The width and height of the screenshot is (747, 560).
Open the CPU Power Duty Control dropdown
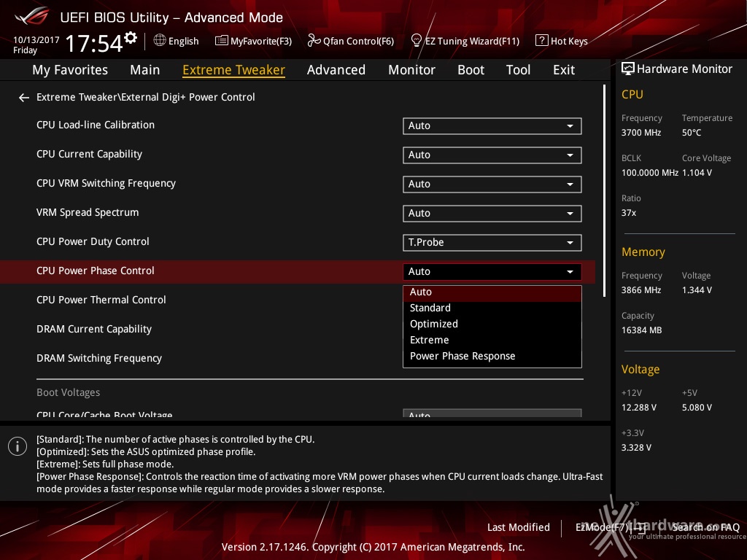pos(492,242)
